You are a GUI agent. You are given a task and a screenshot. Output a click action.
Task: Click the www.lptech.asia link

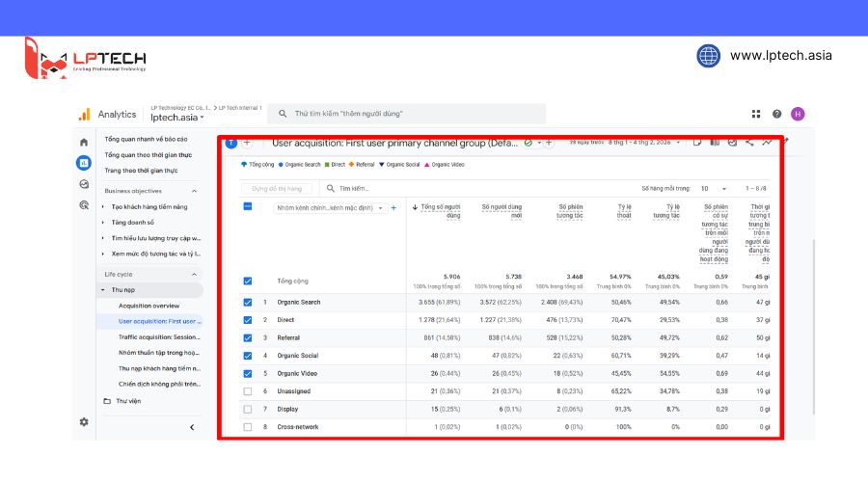click(781, 55)
